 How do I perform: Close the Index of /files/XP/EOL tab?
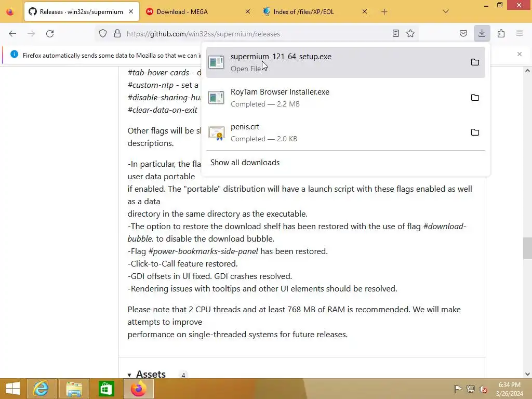(x=364, y=11)
